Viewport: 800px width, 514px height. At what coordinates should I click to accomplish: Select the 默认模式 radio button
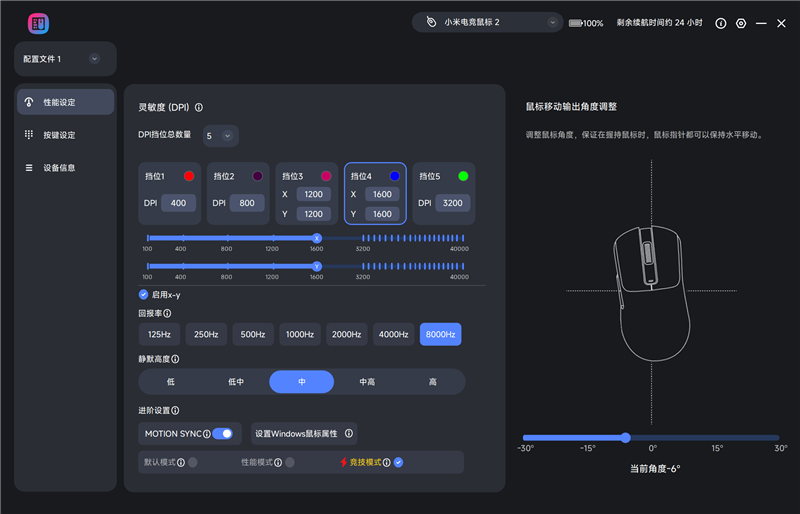click(192, 462)
